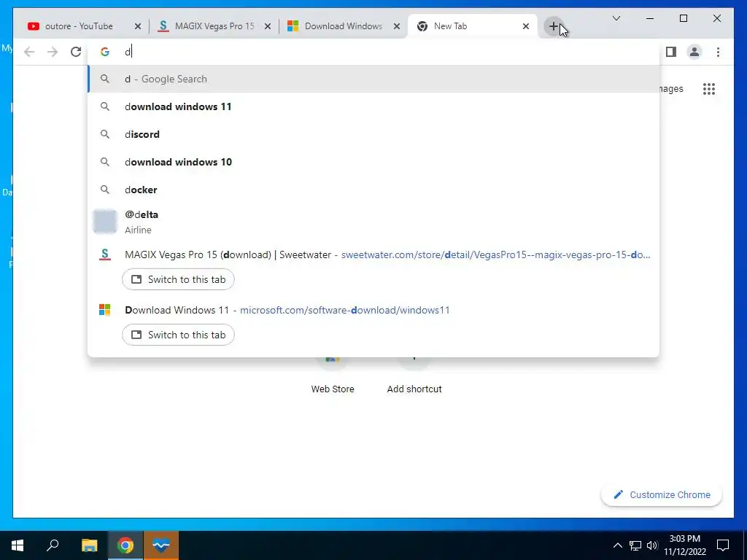This screenshot has width=747, height=560.
Task: Click Add shortcut tile
Action: pos(414,376)
